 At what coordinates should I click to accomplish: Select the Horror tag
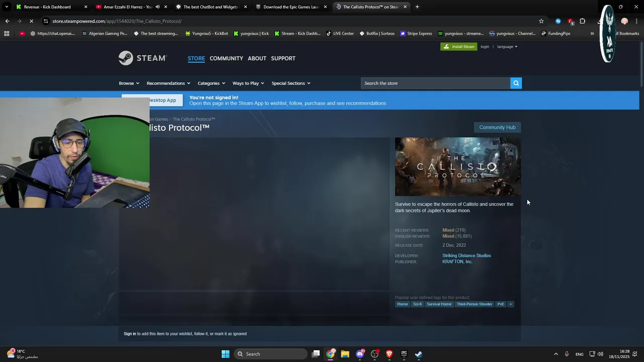[x=403, y=304]
